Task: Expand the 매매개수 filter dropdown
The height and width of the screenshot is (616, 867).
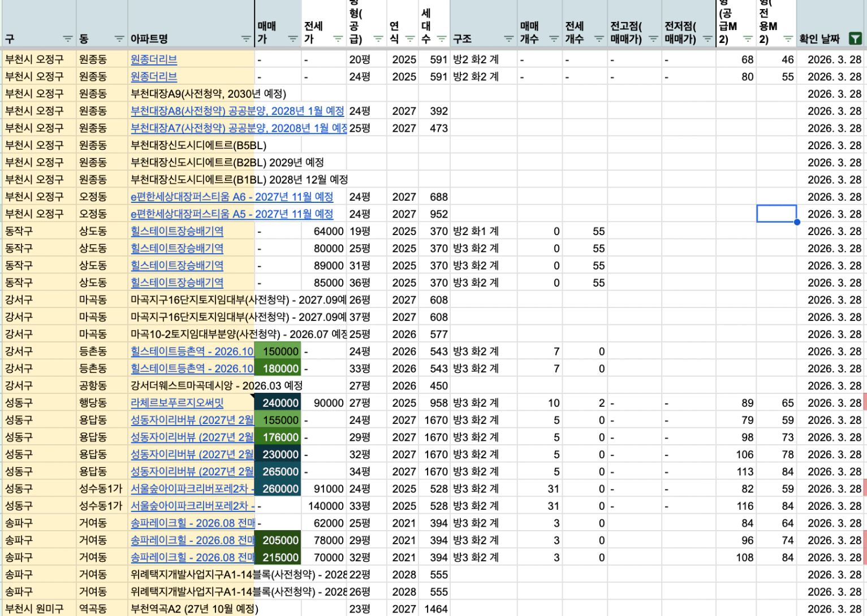Action: [554, 39]
